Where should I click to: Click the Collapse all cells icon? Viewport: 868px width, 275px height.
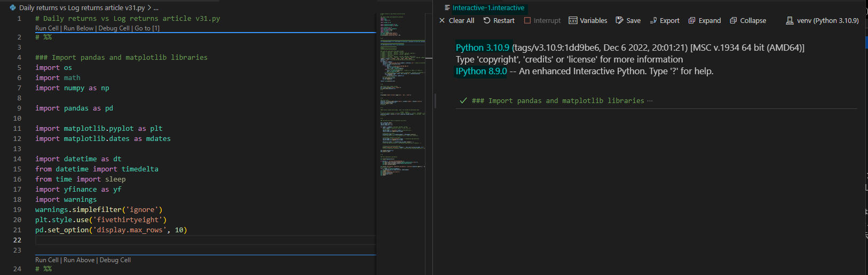pos(733,20)
